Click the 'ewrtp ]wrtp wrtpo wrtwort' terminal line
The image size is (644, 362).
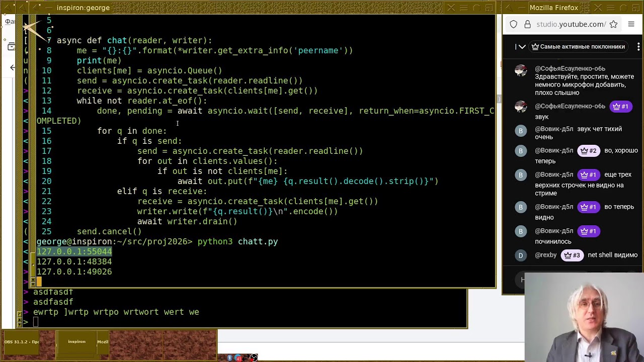click(x=116, y=312)
